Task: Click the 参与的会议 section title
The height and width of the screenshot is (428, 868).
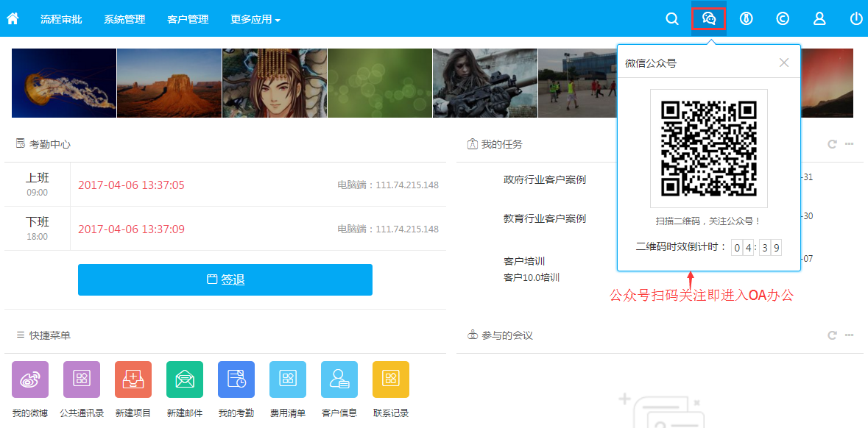Action: click(x=507, y=335)
